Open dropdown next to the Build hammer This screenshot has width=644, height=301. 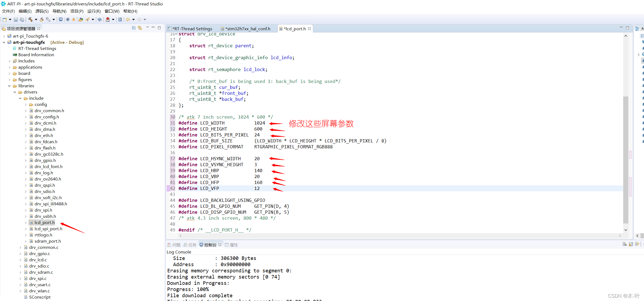[36, 19]
